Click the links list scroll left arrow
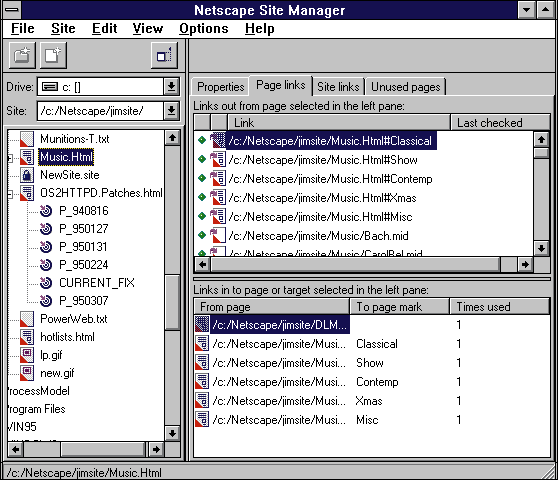558x480 pixels. click(x=202, y=265)
